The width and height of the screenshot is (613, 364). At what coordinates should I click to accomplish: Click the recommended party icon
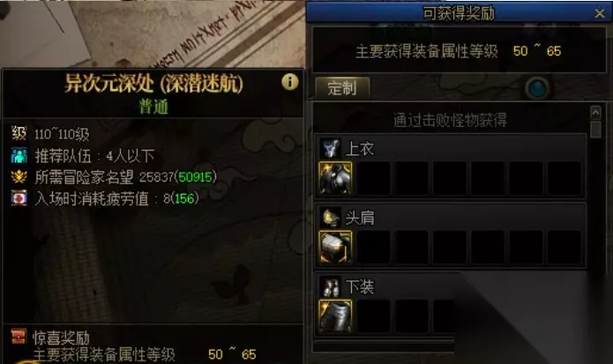(19, 155)
